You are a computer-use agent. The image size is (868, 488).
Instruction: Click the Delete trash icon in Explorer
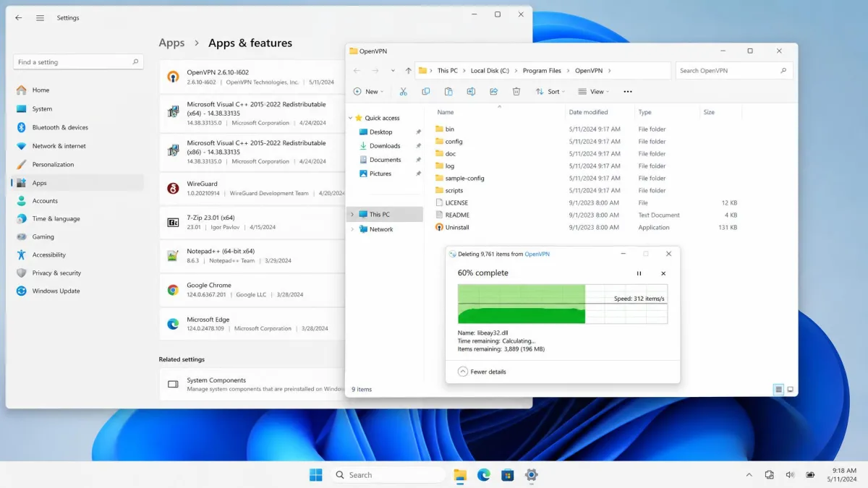click(516, 92)
